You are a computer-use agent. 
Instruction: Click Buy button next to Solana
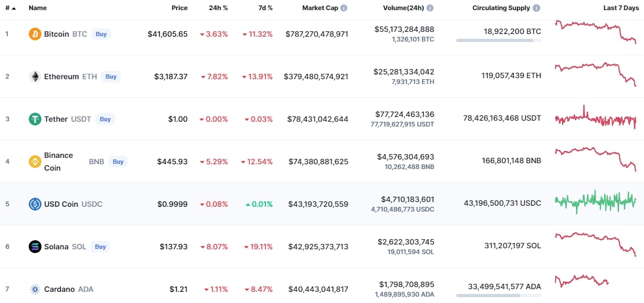point(100,247)
